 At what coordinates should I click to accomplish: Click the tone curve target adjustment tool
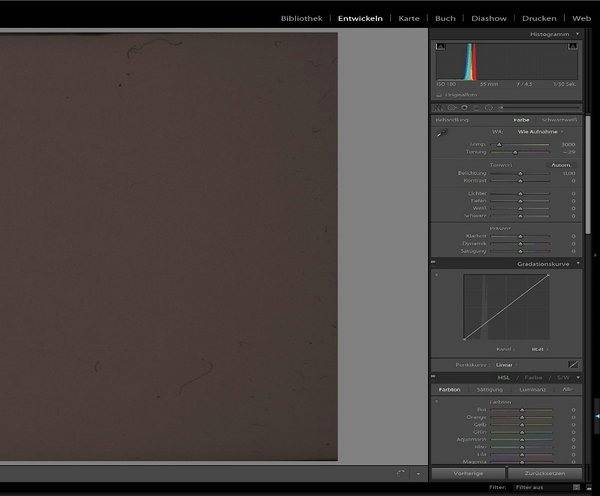pyautogui.click(x=437, y=275)
